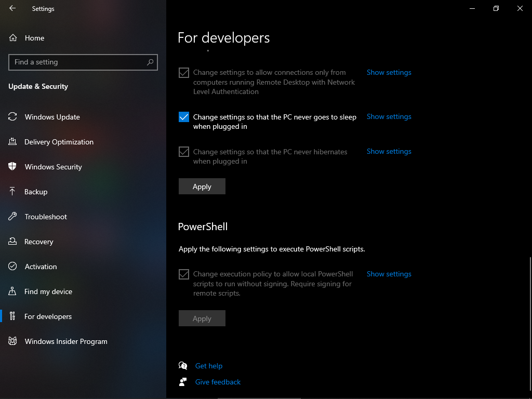Screen dimensions: 532x399
Task: Click the Home house icon
Action: pos(13,38)
